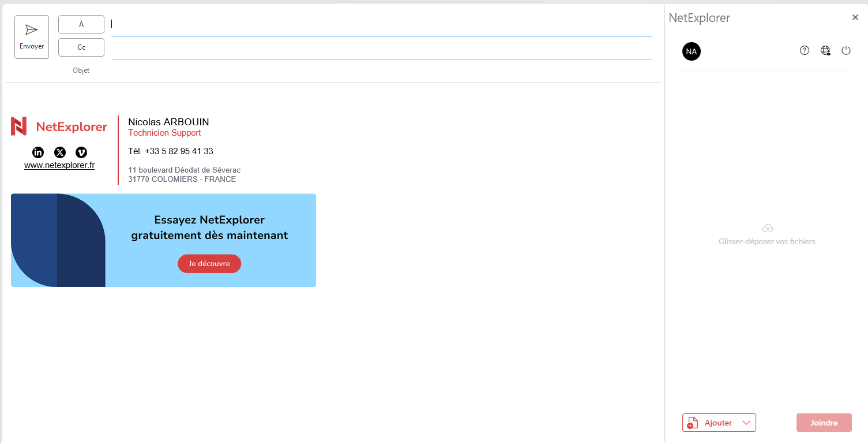Click the Joindre attach button
This screenshot has height=444, width=868.
[824, 423]
